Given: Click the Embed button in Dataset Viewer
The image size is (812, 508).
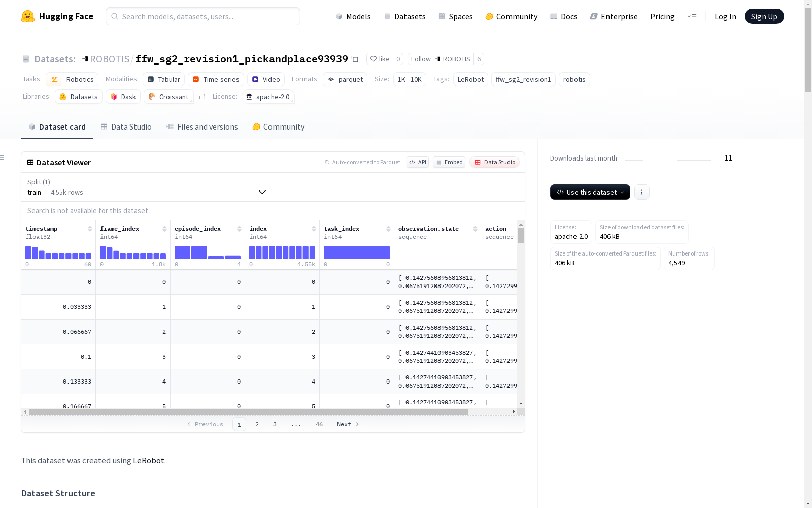Looking at the screenshot, I should (449, 162).
